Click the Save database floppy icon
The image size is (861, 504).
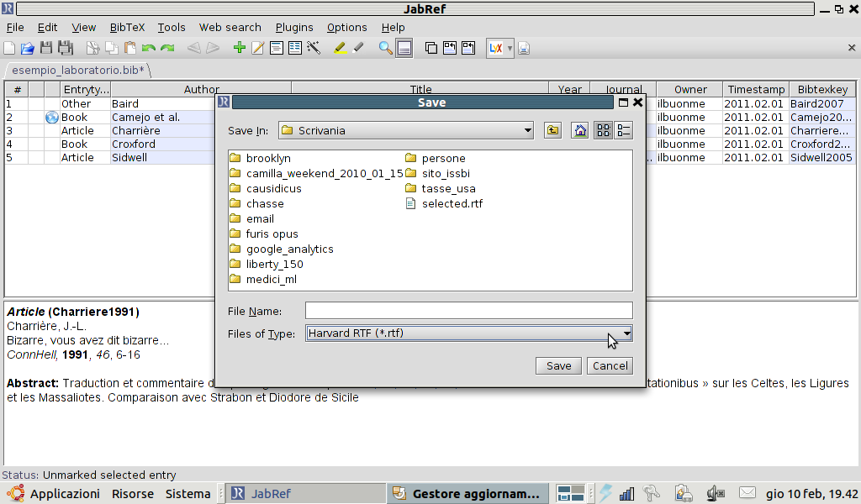pos(46,48)
